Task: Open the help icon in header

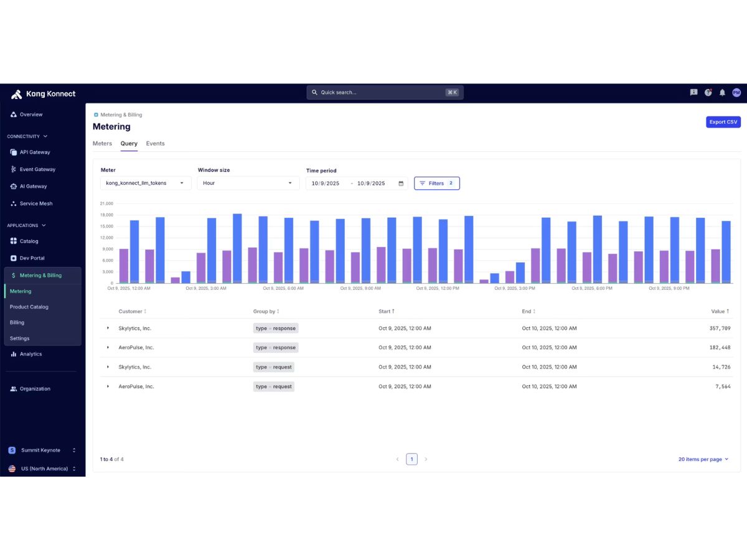Action: pyautogui.click(x=708, y=92)
